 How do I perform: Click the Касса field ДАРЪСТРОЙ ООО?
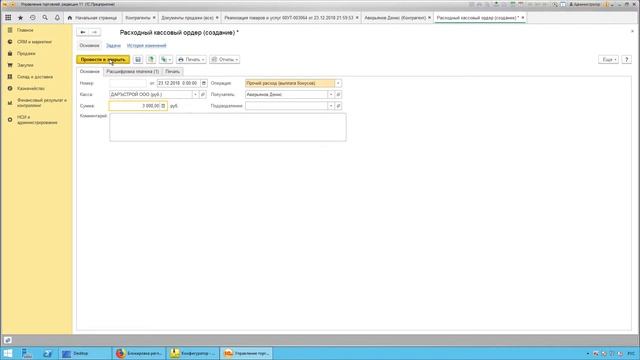pos(151,95)
